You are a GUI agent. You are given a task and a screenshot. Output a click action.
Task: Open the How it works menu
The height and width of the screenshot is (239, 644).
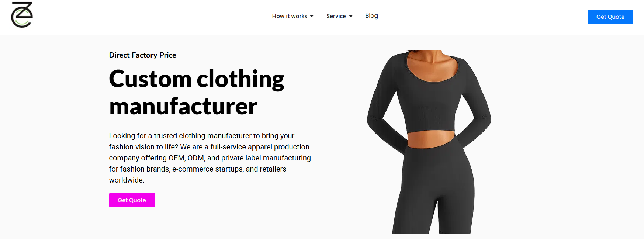pos(292,16)
